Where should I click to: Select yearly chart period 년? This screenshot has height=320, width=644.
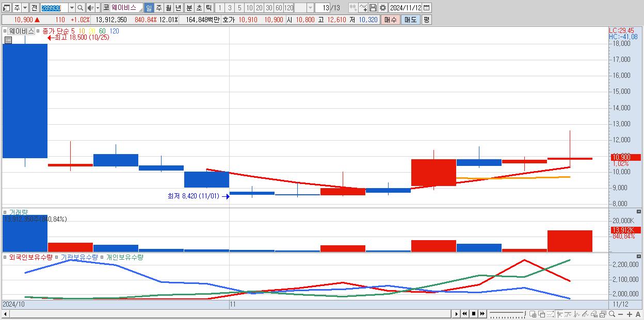[178, 8]
